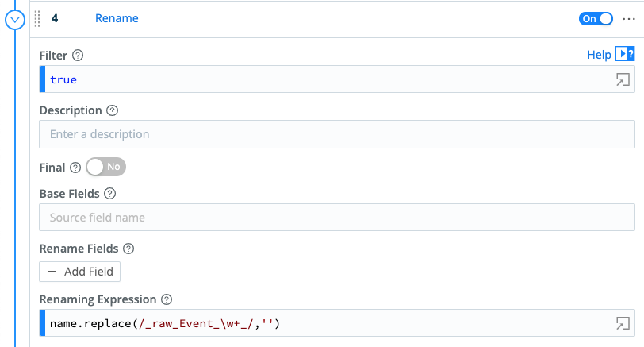Open the Help link
This screenshot has height=347, width=644.
tap(599, 55)
